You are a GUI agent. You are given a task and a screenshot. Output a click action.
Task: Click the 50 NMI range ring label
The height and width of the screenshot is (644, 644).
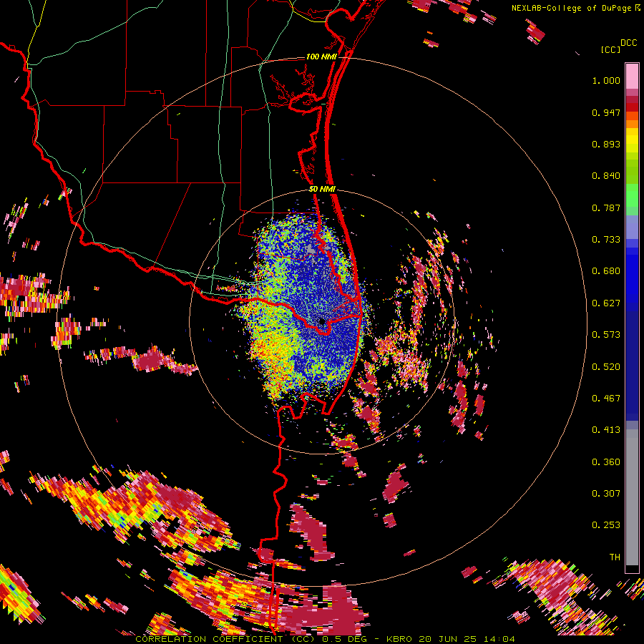[323, 189]
